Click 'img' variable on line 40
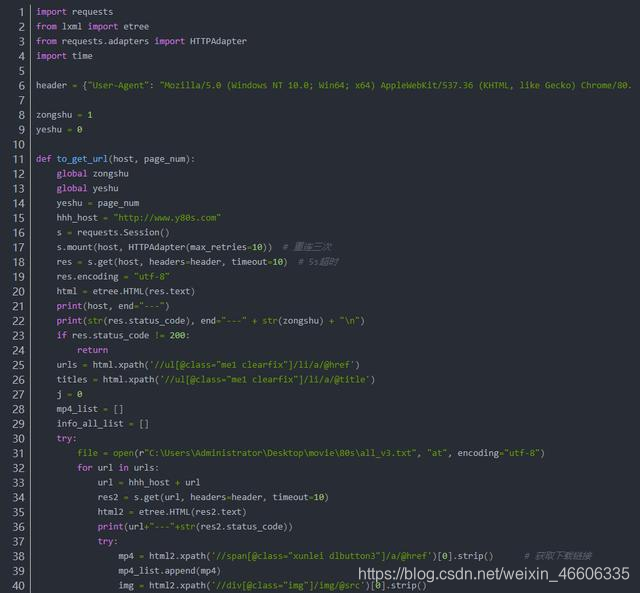Image resolution: width=640 pixels, height=593 pixels. click(126, 586)
